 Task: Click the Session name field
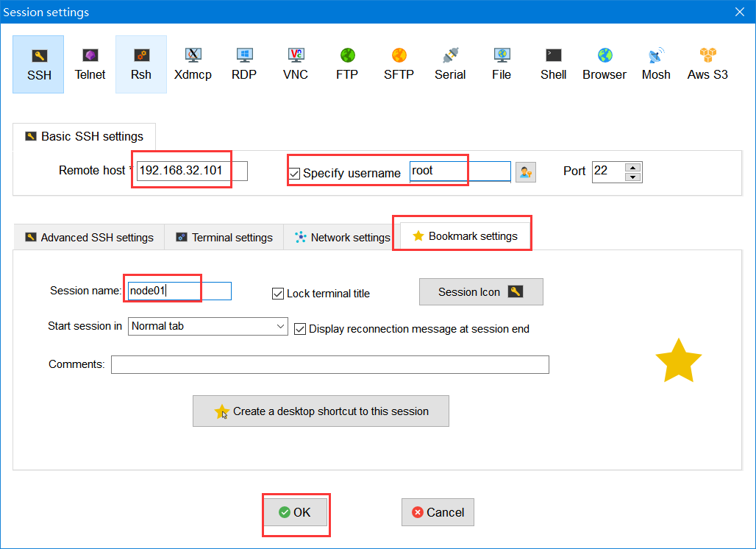click(179, 291)
